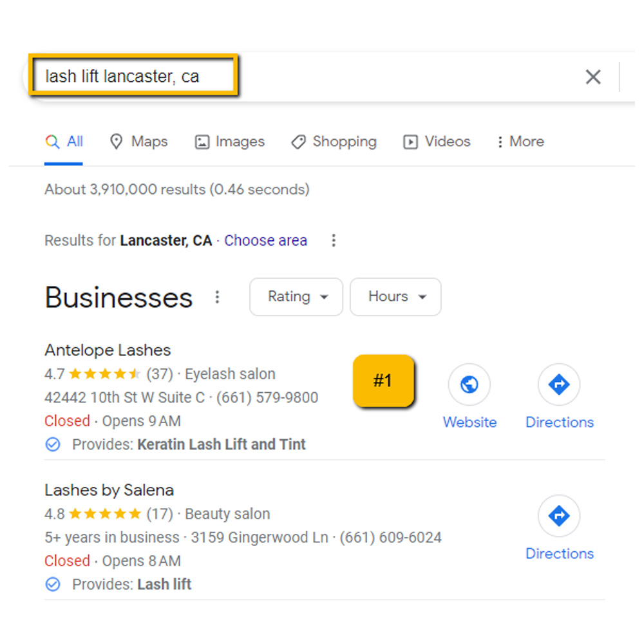Open the Lashes by Salena business listing
Image resolution: width=644 pixels, height=644 pixels.
(x=109, y=490)
